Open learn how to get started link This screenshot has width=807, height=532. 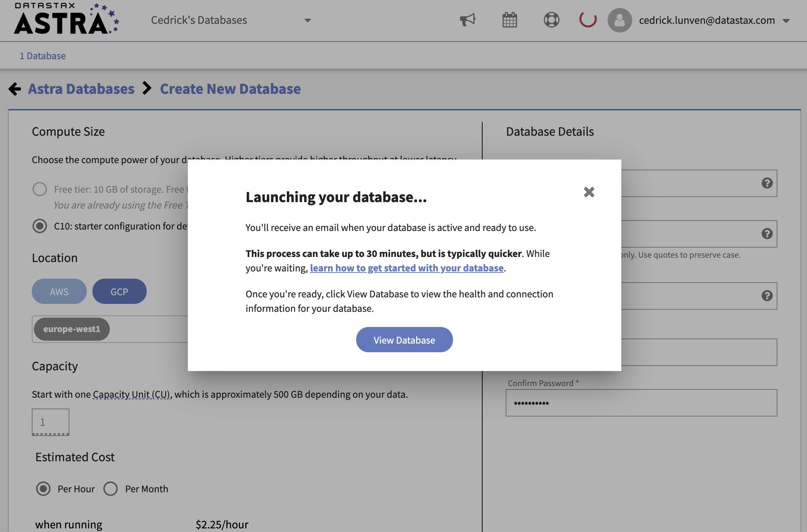[x=406, y=268]
